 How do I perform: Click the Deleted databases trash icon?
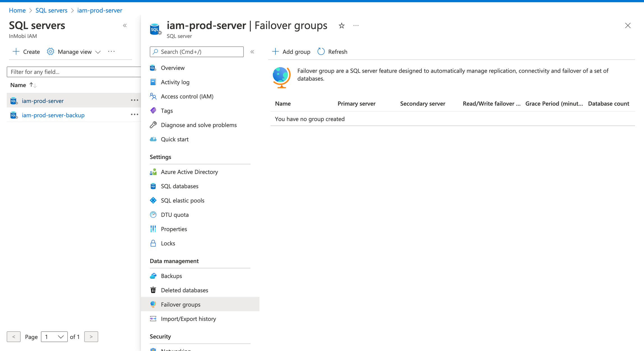coord(153,290)
